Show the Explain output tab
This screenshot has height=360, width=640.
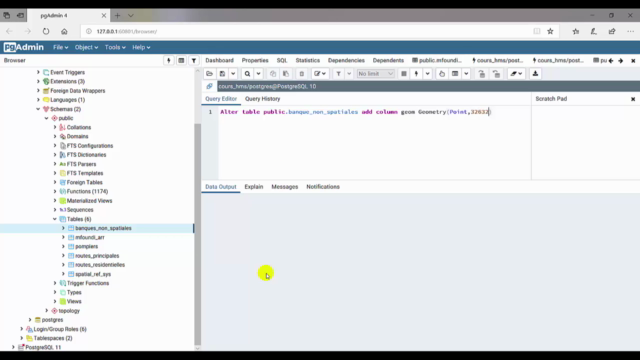click(254, 187)
